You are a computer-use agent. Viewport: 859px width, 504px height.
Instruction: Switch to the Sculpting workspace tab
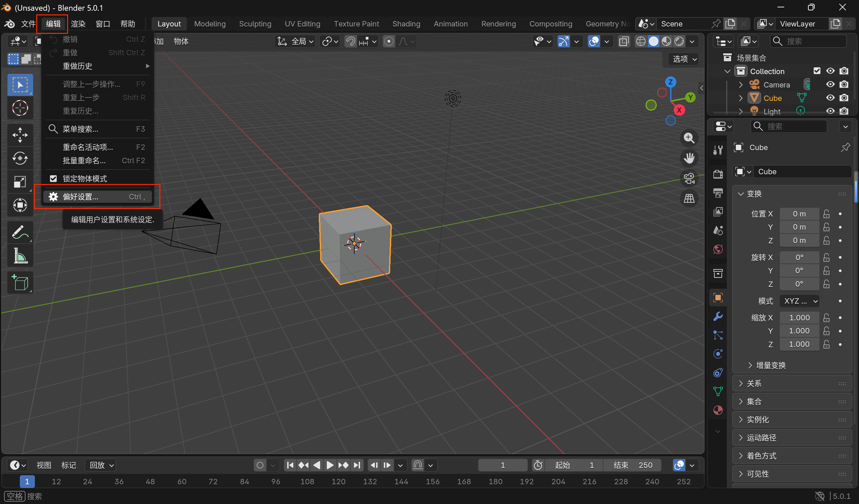coord(255,24)
